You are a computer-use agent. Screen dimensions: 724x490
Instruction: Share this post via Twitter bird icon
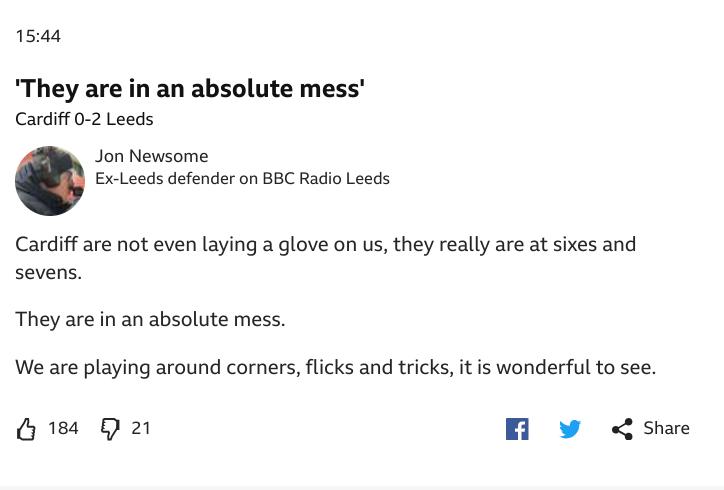coord(570,429)
